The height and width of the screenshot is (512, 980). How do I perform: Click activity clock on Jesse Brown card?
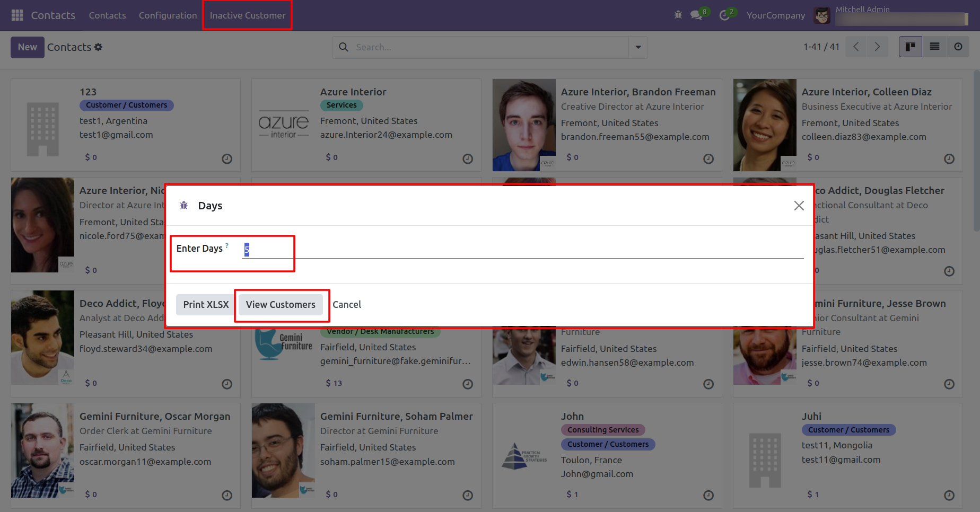(x=949, y=384)
